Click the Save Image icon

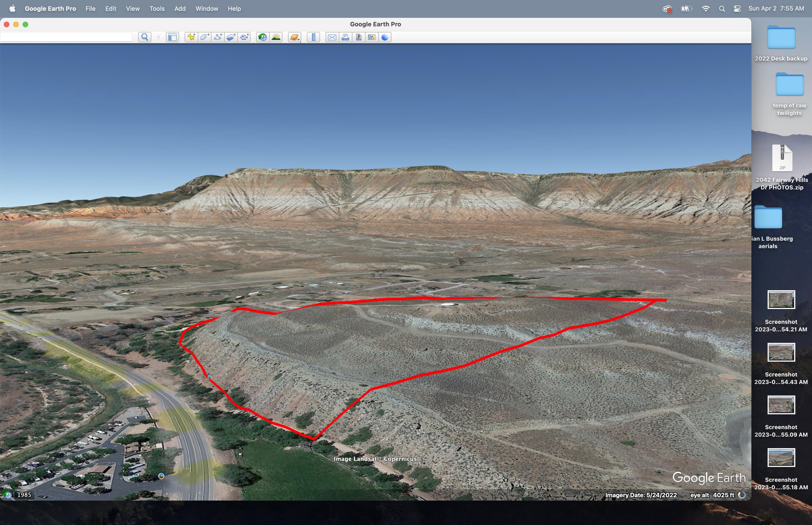coord(358,37)
